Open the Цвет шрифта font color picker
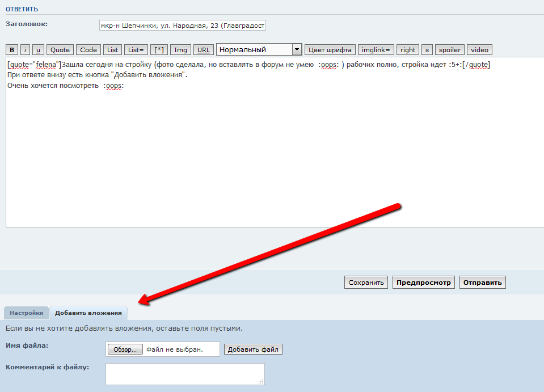Viewport: 544px width, 392px height. pyautogui.click(x=330, y=50)
